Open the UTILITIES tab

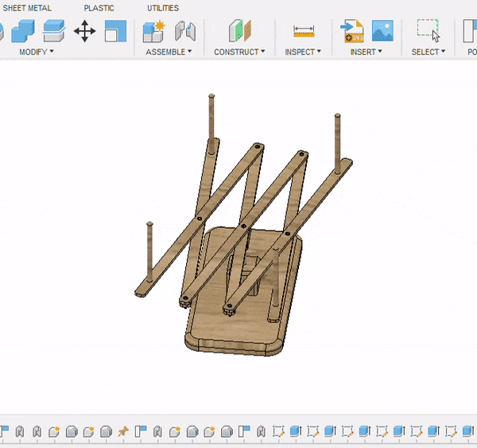tap(163, 8)
